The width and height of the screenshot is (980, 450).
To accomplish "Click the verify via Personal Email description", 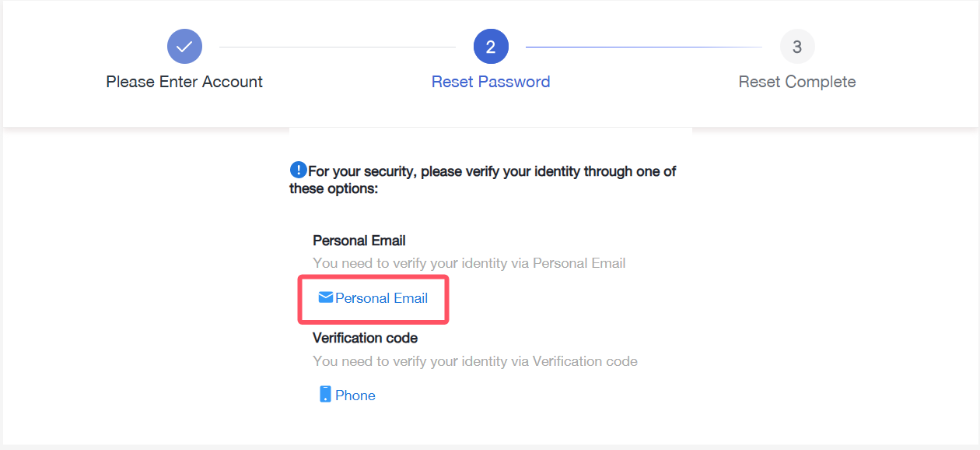I will (469, 263).
